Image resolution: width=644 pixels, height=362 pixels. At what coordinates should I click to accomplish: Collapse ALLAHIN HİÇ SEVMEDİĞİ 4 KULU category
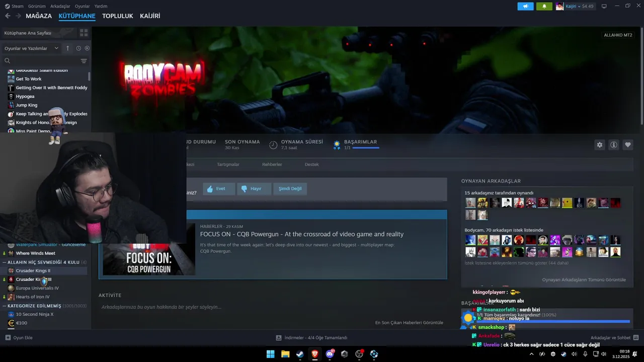[5, 262]
